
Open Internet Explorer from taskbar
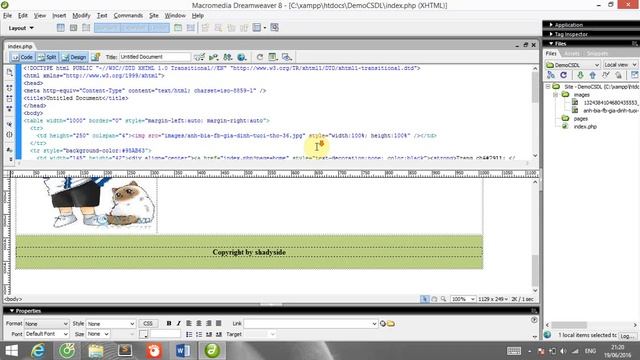tap(38, 351)
